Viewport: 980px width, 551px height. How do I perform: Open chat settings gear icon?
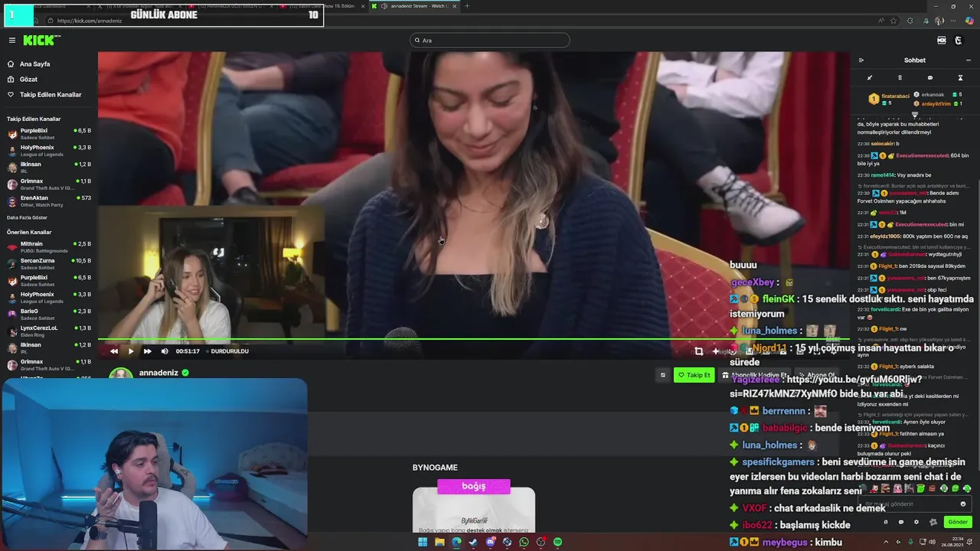tap(916, 522)
